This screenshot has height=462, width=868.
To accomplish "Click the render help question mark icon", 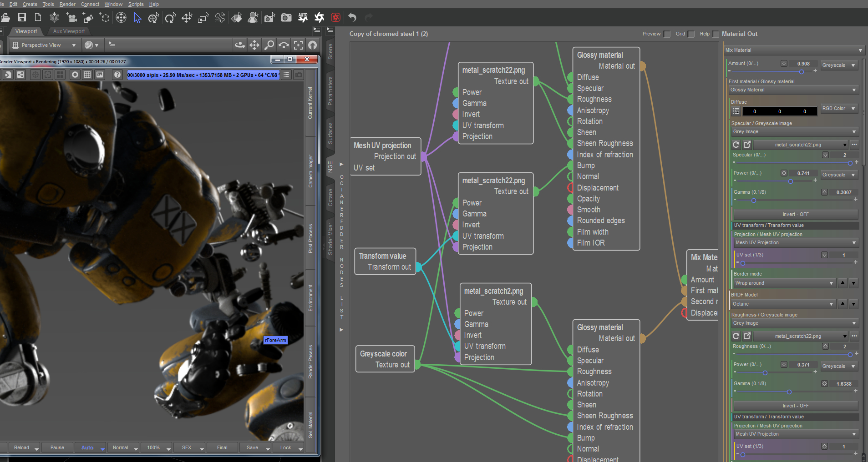I will 117,75.
